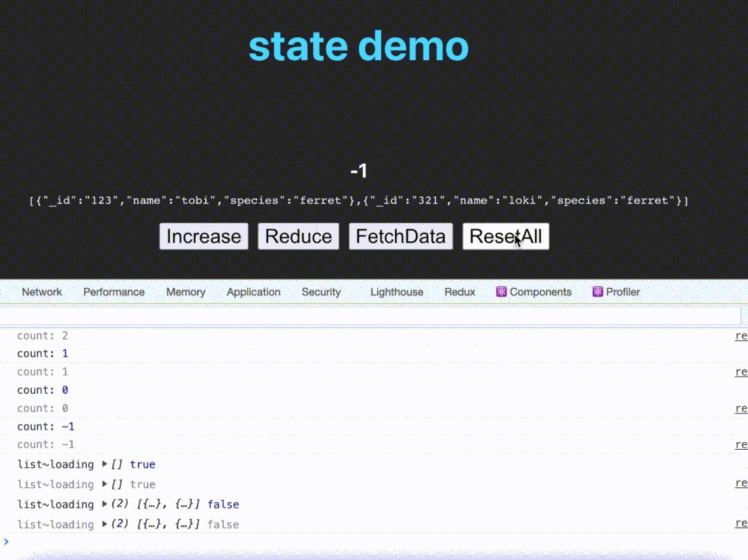Click the FetchData button
This screenshot has height=560, width=748.
(x=401, y=236)
